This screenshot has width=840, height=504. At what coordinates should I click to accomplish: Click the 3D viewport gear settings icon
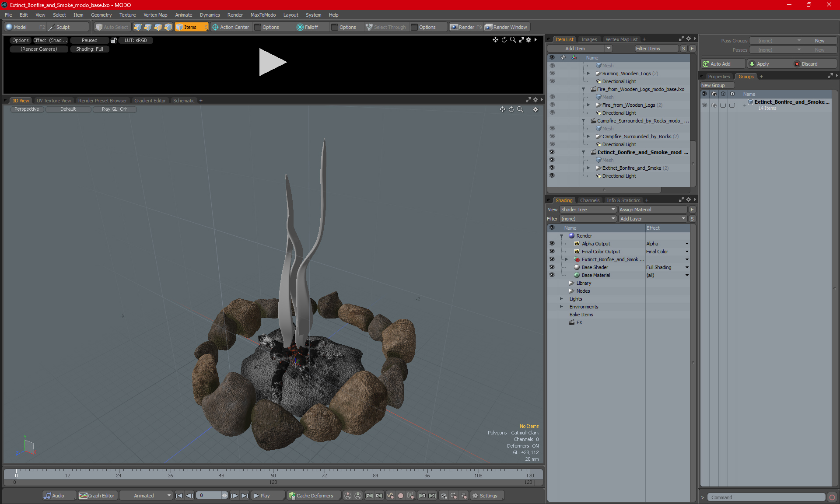535,109
